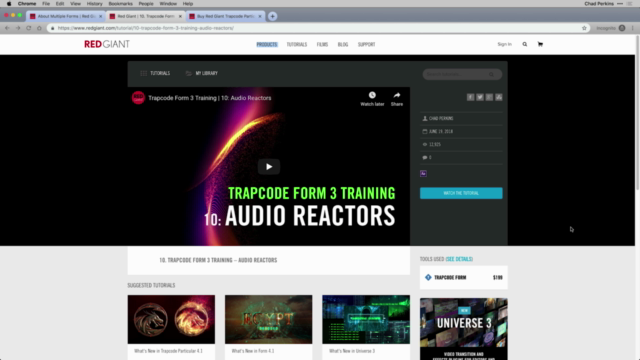Add the video to Watch later

pyautogui.click(x=372, y=99)
